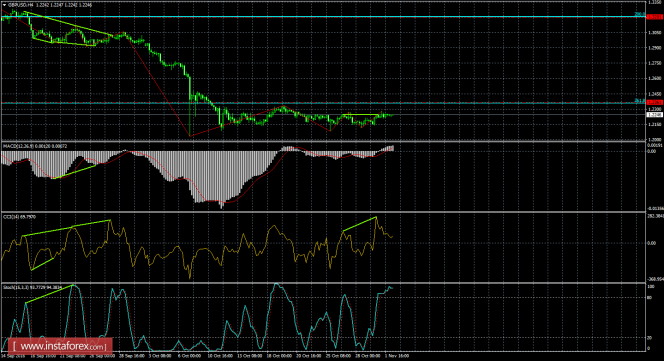Open the chart dropdown triangle beside GBPUSD,H4
The width and height of the screenshot is (664, 361).
click(4, 5)
